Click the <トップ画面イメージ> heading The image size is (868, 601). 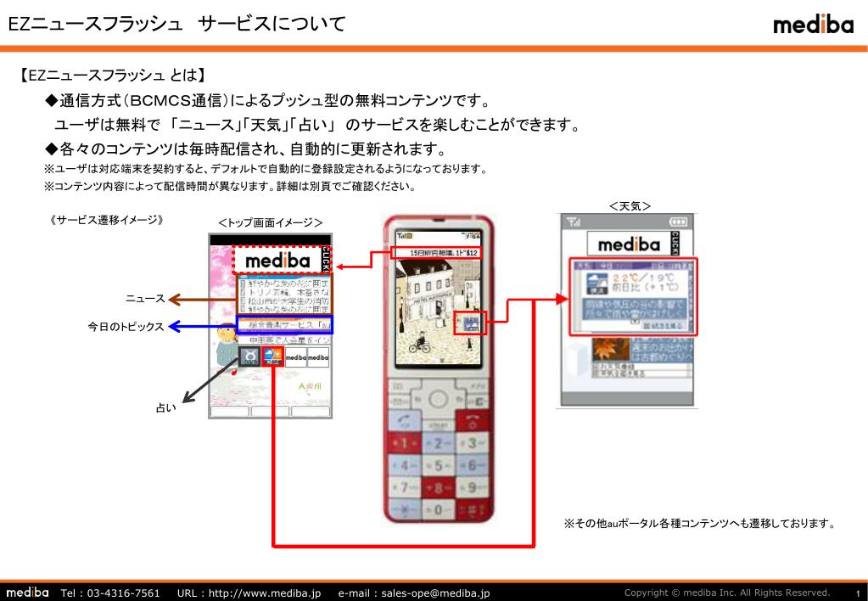coord(270,222)
